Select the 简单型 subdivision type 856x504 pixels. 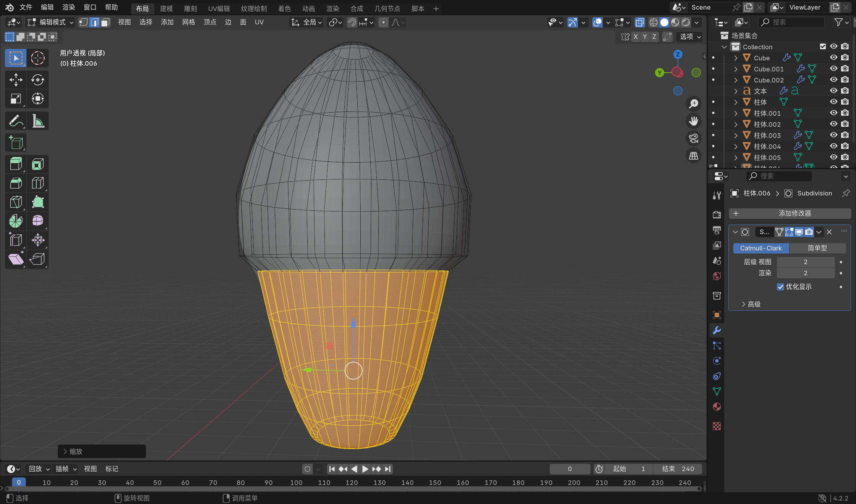(817, 248)
